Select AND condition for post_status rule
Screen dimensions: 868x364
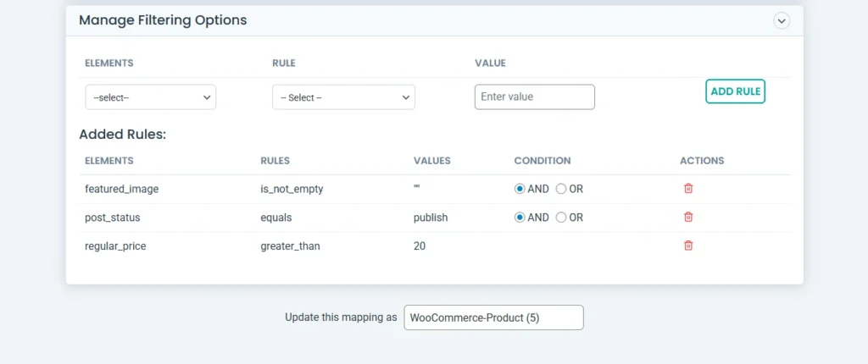click(520, 218)
